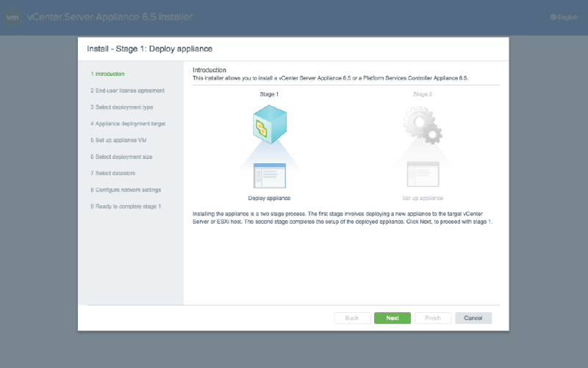This screenshot has height=368, width=588.
Task: Select the deployment size step
Action: 123,157
